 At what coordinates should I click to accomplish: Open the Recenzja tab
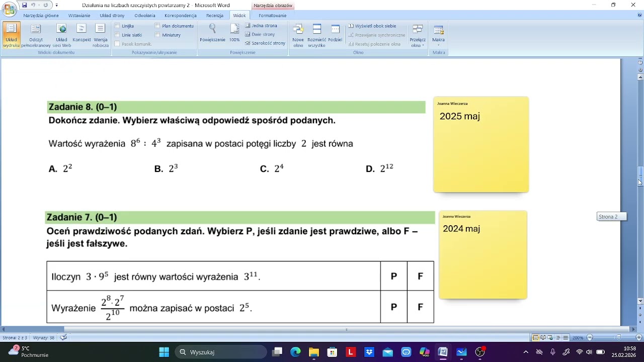click(215, 16)
